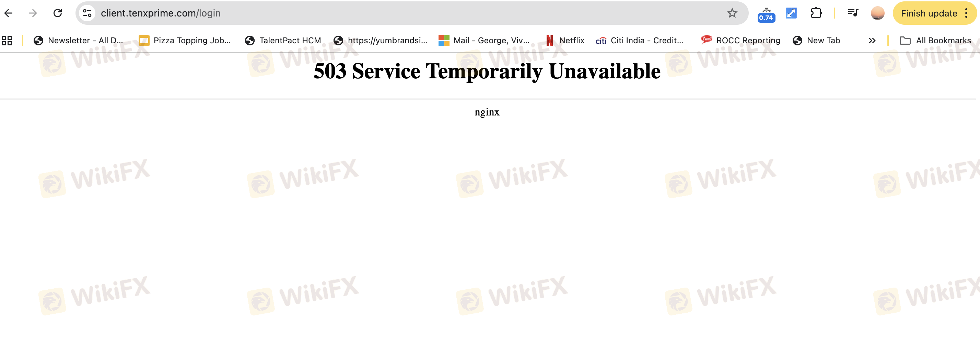
Task: Click the Finish update button
Action: [929, 13]
